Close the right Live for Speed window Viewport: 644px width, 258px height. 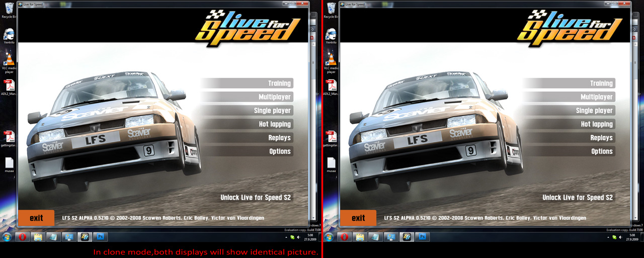tap(625, 3)
